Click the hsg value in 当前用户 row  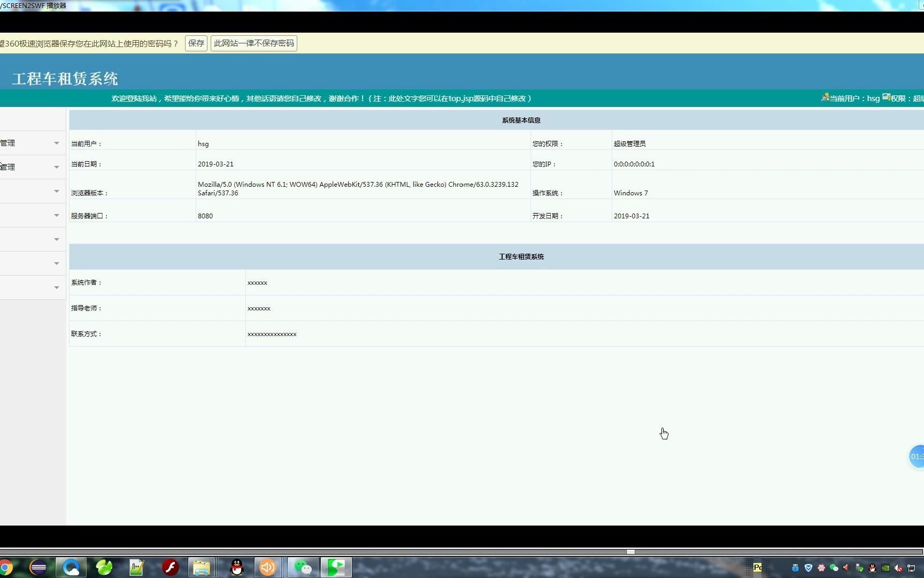point(203,144)
